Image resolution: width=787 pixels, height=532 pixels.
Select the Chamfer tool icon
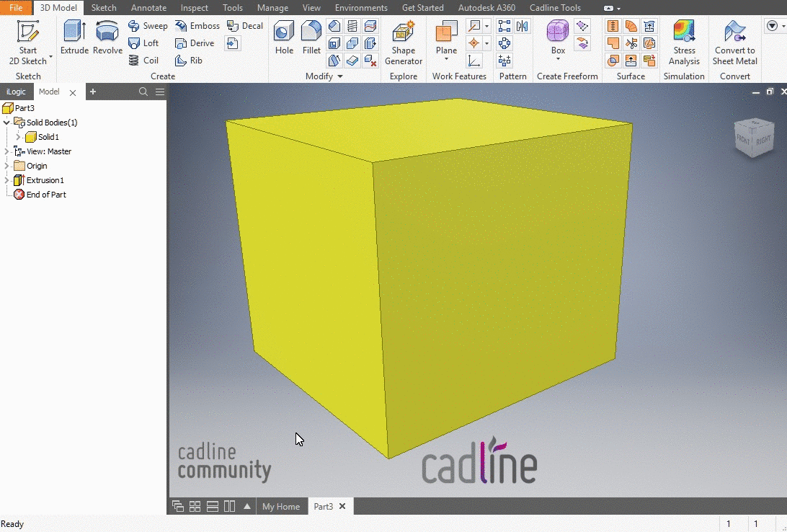pyautogui.click(x=334, y=26)
